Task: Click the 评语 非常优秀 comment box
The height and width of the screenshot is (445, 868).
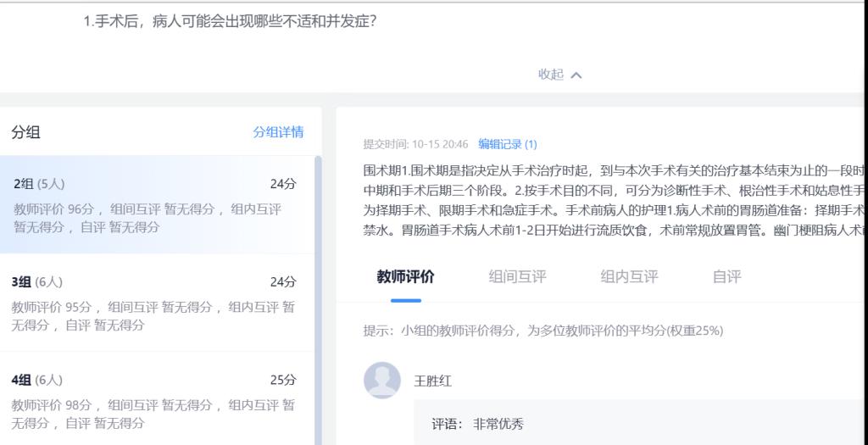Action: click(636, 424)
